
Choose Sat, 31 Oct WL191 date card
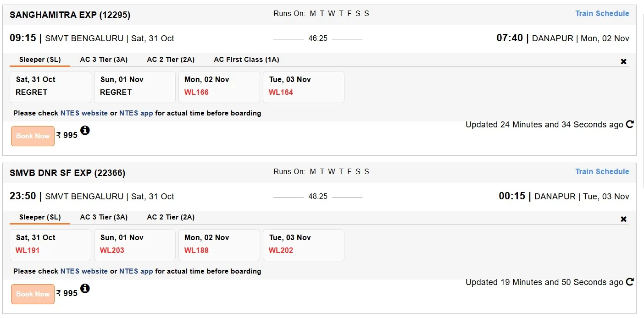point(50,245)
